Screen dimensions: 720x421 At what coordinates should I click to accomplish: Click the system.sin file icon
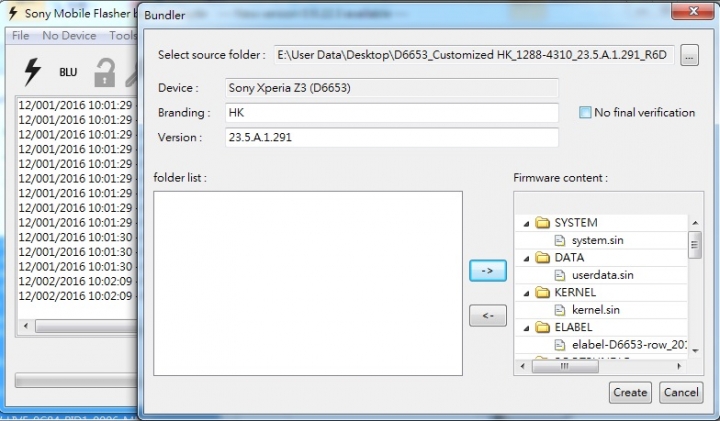tap(560, 240)
